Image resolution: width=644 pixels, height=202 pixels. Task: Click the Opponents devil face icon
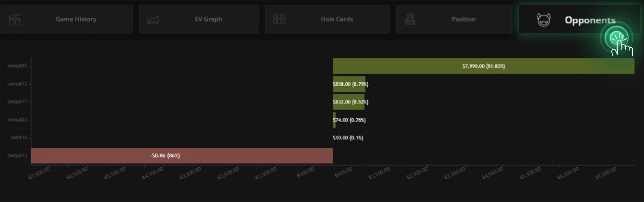pyautogui.click(x=543, y=20)
